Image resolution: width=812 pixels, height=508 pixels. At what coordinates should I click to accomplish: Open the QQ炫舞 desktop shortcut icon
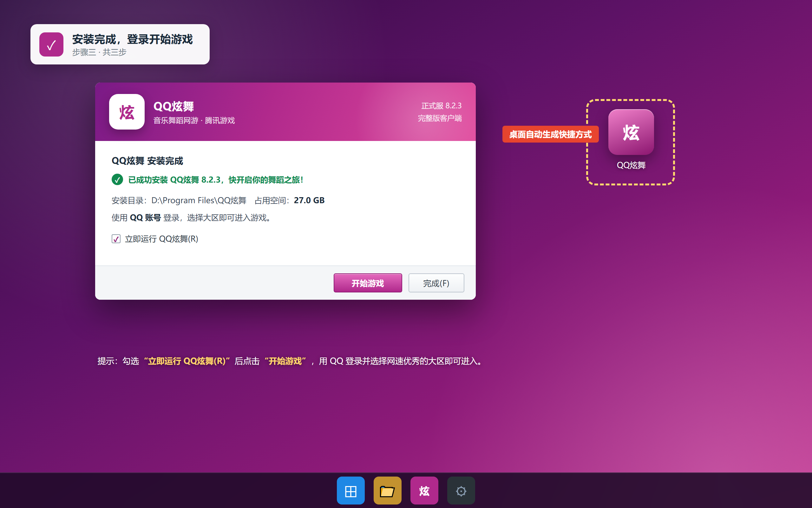click(x=631, y=132)
